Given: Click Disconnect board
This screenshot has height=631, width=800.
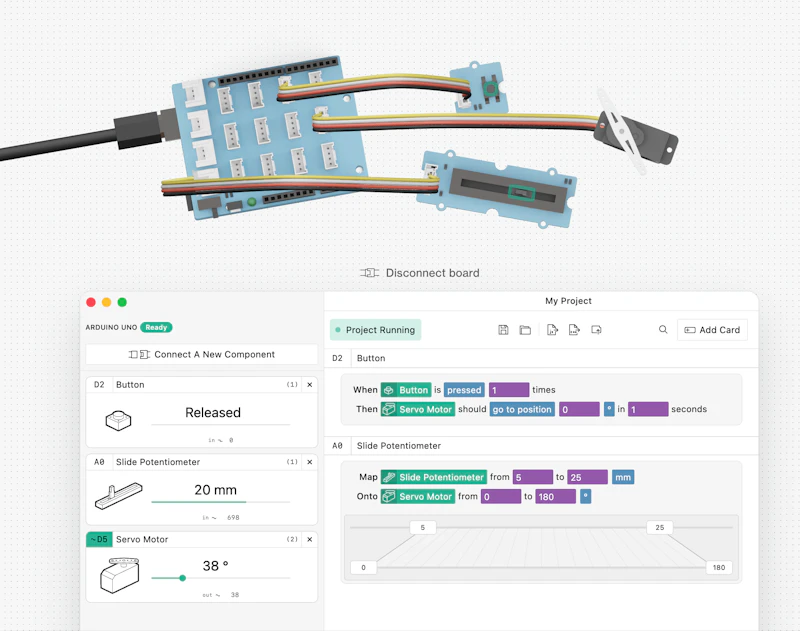Looking at the screenshot, I should pos(420,273).
